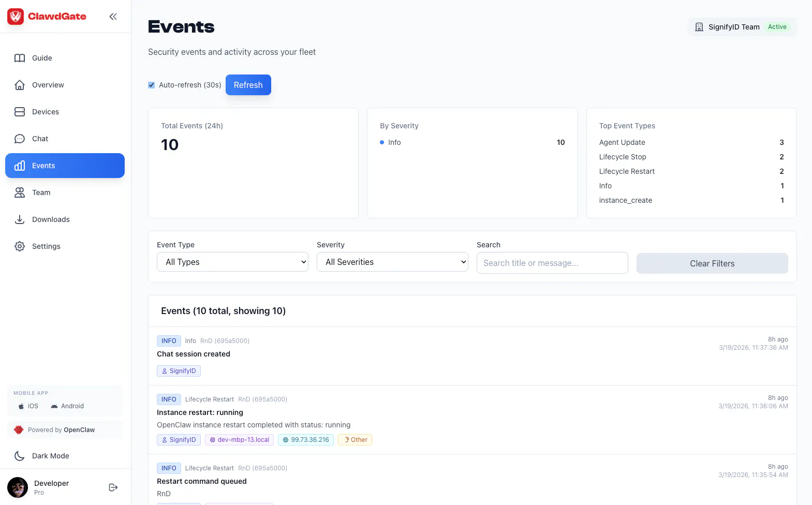Screen dimensions: 812x505
Task: Click the 99.73.36.216 IP tag
Action: pyautogui.click(x=306, y=440)
